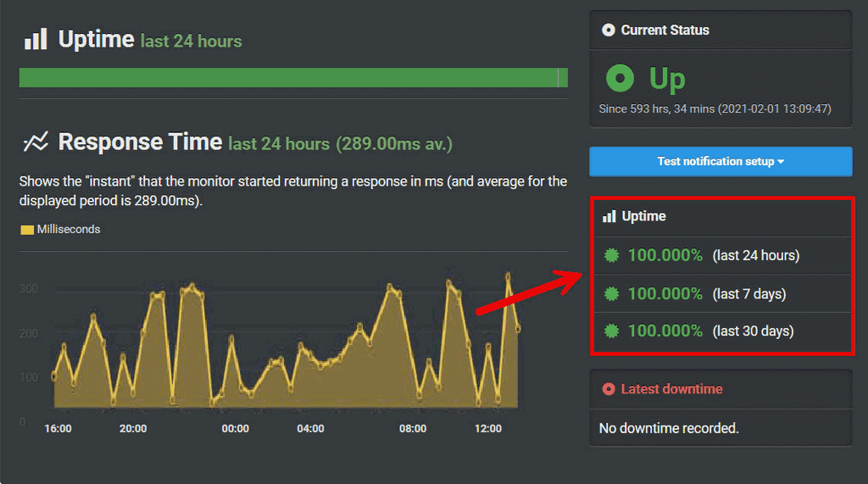Click the Uptime bar chart icon in the heading

pyautogui.click(x=36, y=39)
